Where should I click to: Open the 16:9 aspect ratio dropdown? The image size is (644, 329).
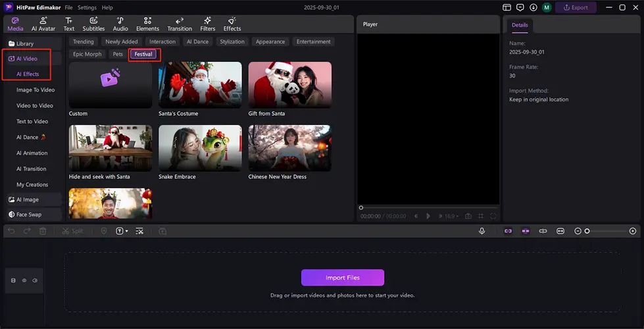click(x=451, y=216)
